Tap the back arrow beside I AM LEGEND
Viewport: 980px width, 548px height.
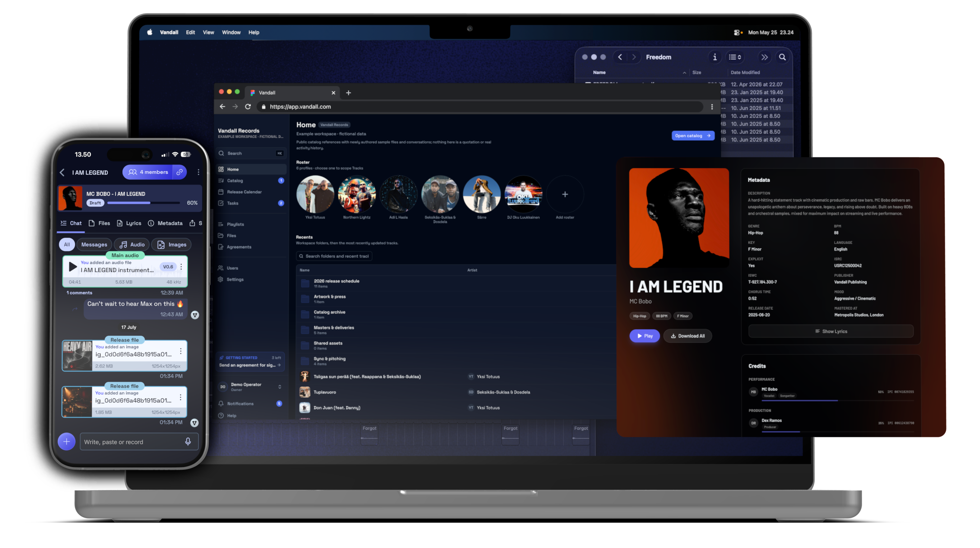tap(62, 173)
